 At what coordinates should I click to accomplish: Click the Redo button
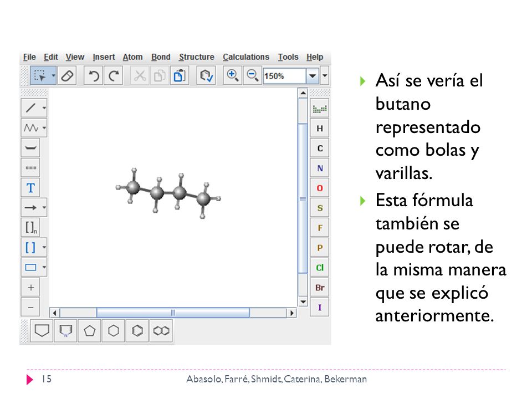[114, 76]
